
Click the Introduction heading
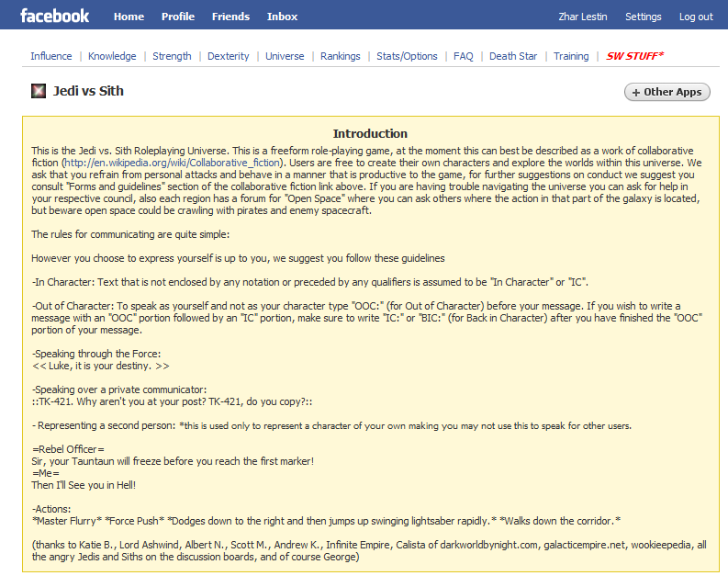pos(370,134)
